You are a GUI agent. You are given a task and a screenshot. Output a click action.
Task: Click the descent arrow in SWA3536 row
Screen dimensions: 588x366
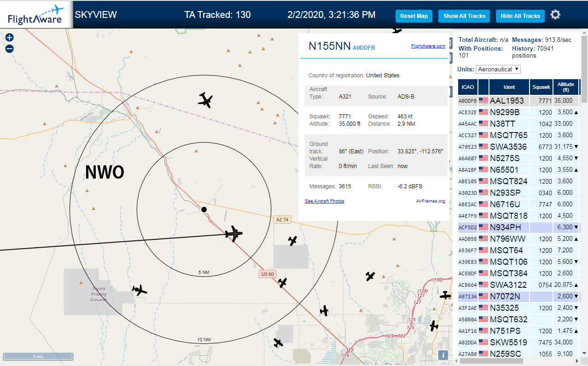tap(576, 147)
